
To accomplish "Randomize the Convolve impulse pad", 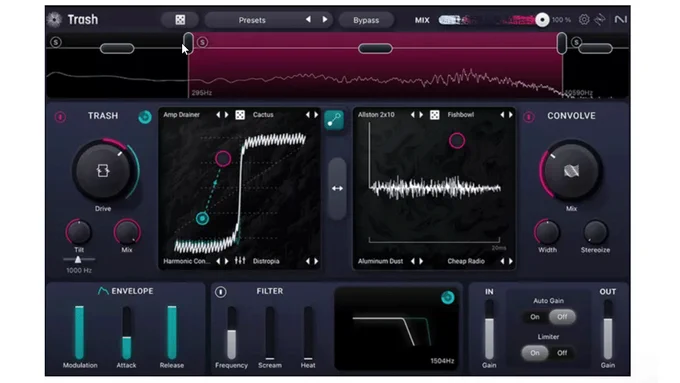I will click(435, 115).
